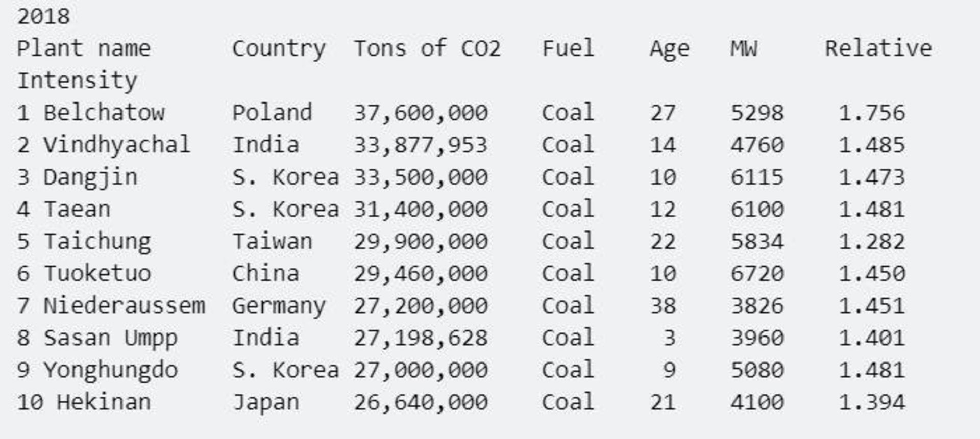Click Dangjin's 33,500,000 tons value

(x=421, y=178)
